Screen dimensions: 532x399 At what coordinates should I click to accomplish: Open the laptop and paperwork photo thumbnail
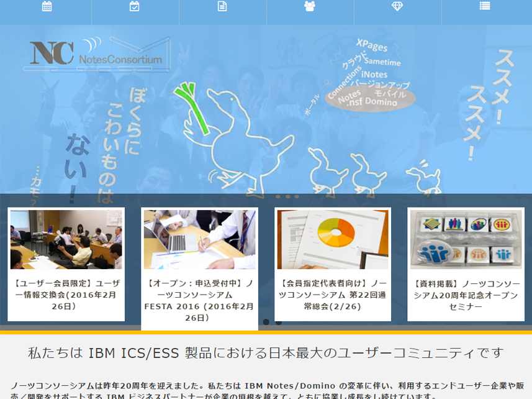[199, 239]
